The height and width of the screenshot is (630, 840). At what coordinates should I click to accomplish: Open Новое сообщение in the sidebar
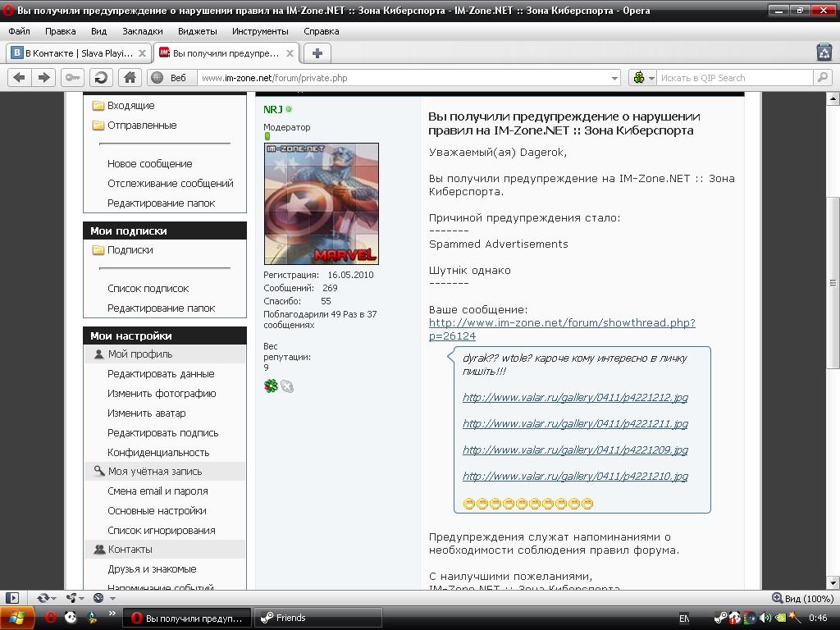point(149,164)
